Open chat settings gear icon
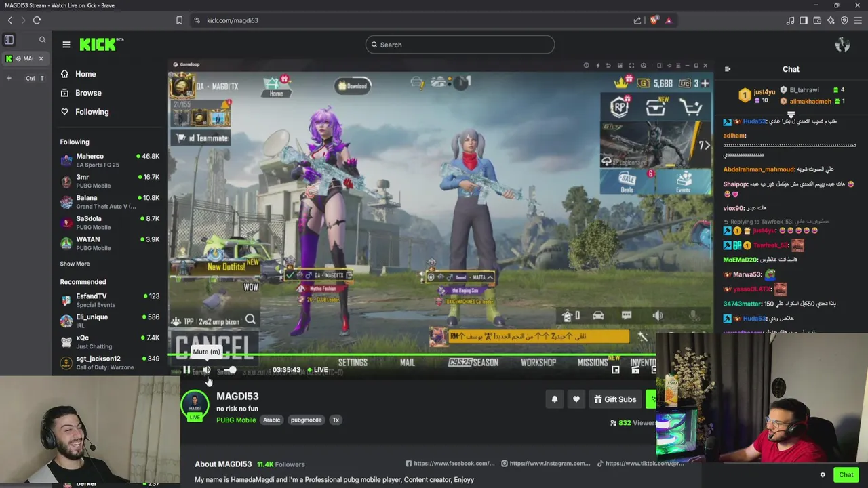Screen dimensions: 868x488 click(823, 475)
